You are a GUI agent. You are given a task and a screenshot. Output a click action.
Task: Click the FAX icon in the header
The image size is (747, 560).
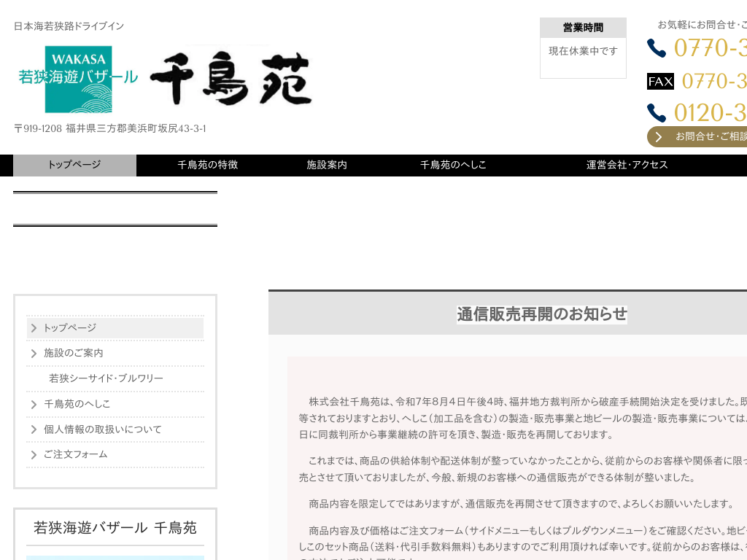[660, 81]
